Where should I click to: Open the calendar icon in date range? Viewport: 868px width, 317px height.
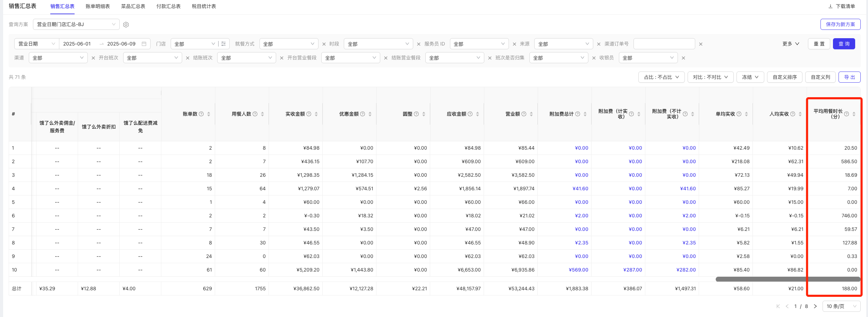coord(144,44)
